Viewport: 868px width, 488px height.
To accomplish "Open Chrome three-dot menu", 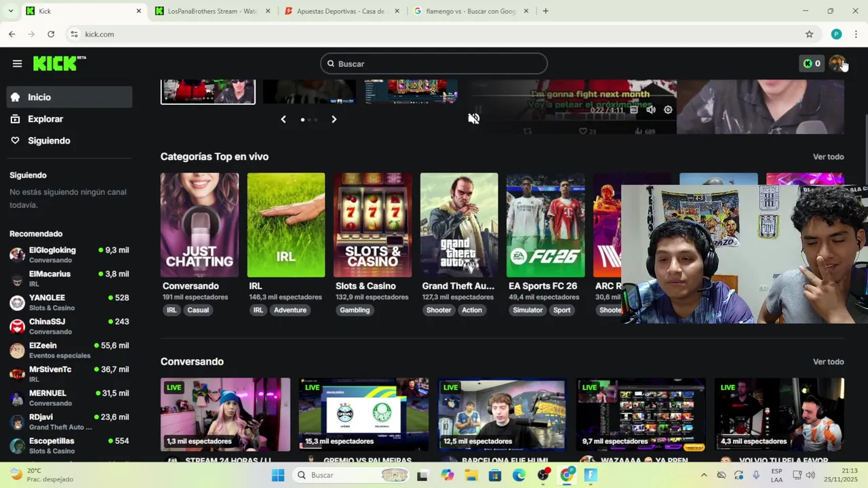I will (x=856, y=34).
